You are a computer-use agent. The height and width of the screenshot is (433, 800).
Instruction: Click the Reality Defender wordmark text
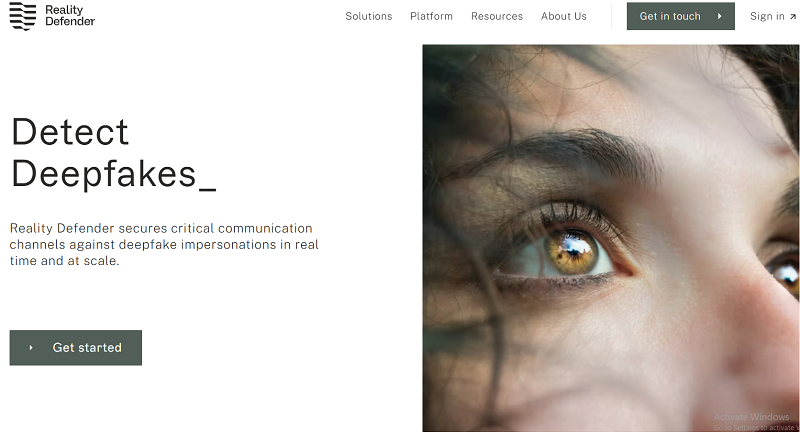pyautogui.click(x=70, y=16)
